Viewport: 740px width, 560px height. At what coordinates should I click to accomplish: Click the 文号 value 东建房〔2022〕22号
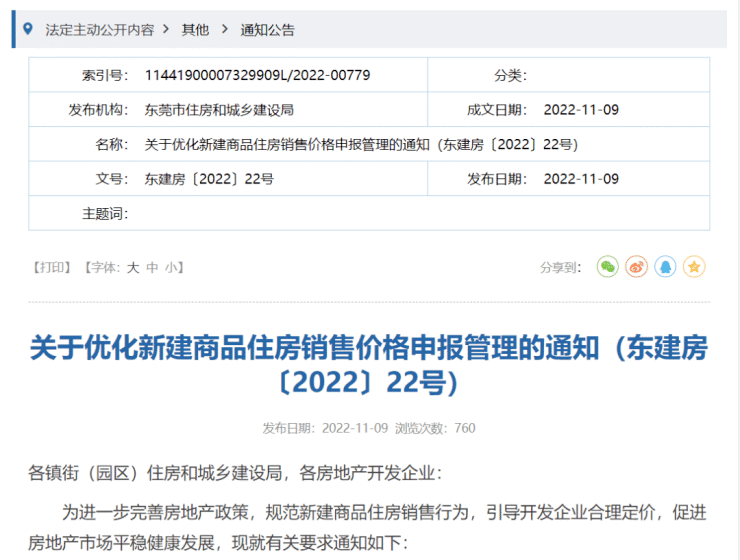click(209, 179)
